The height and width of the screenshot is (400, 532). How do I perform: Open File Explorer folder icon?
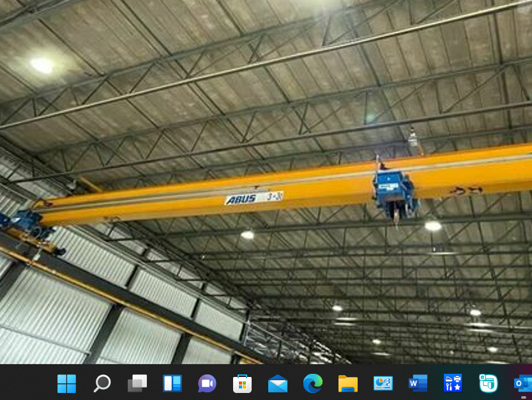point(348,383)
